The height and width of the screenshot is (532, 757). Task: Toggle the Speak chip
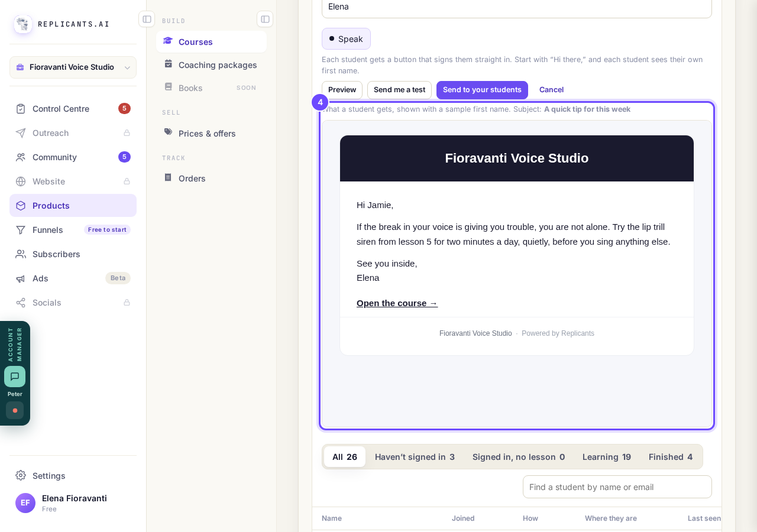(x=346, y=39)
